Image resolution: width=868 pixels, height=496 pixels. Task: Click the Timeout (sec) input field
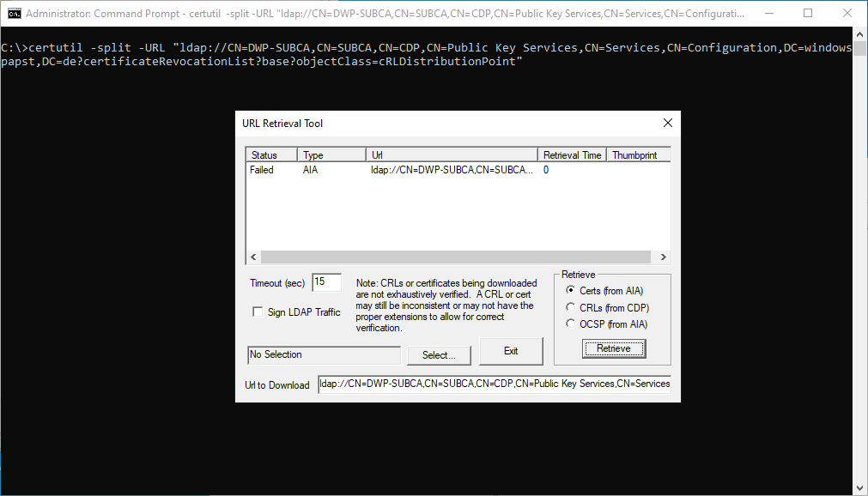(x=326, y=282)
